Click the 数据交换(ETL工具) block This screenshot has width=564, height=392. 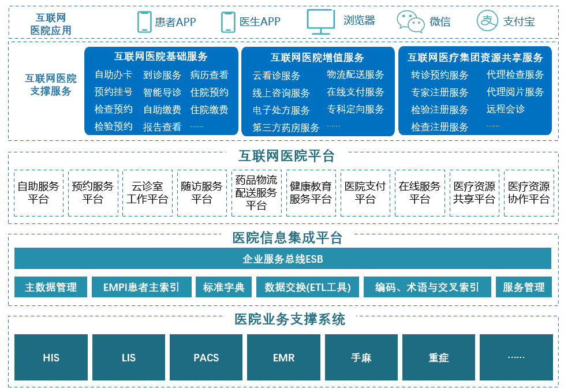[x=308, y=287]
